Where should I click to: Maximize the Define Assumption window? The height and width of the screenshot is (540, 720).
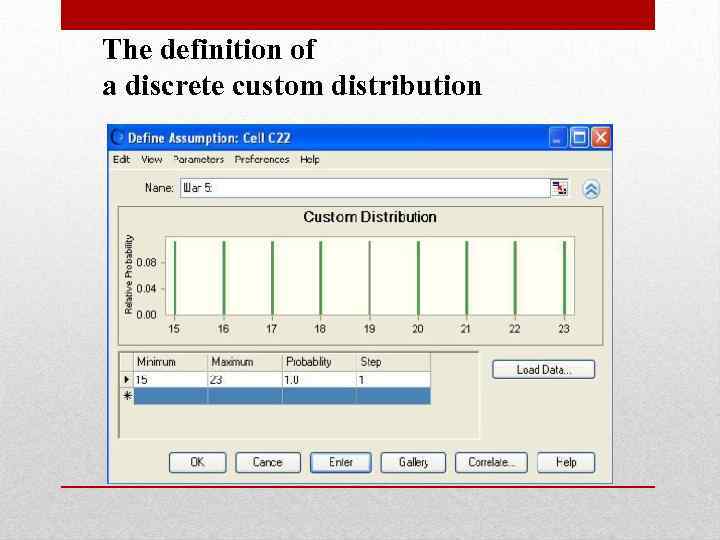[x=579, y=137]
